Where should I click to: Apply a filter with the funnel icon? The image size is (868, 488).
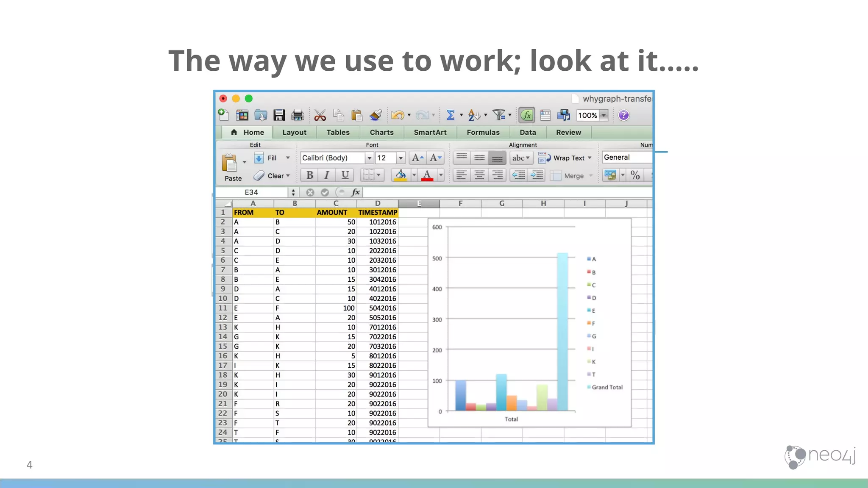tap(499, 115)
